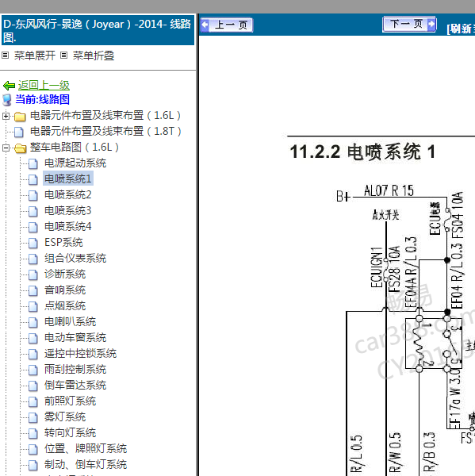Click 返回上一级 link
The image size is (475, 476).
pos(44,86)
